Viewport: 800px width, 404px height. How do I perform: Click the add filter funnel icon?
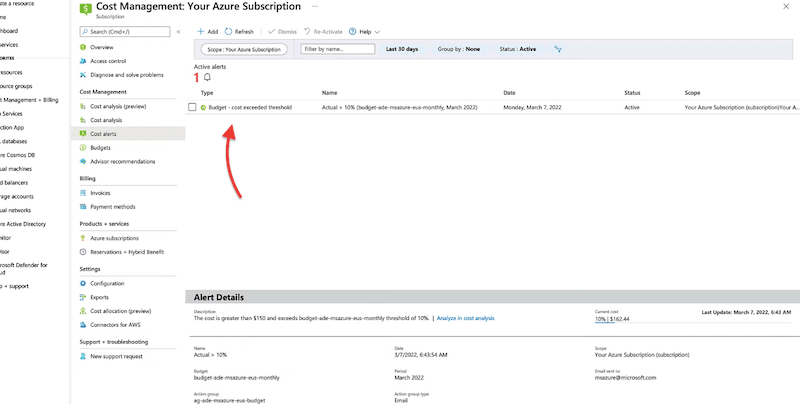pyautogui.click(x=558, y=49)
